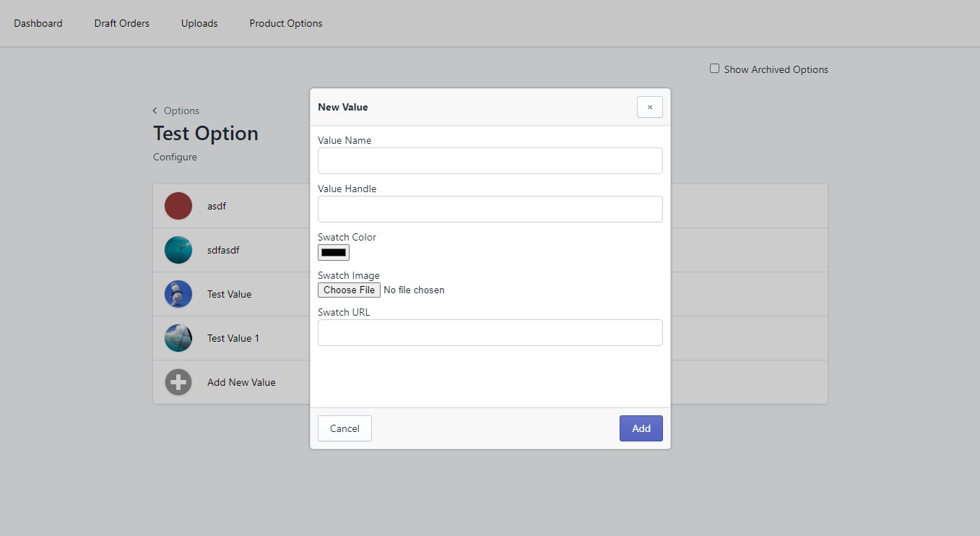The image size is (980, 536).
Task: Switch to Product Options page
Action: coord(286,23)
